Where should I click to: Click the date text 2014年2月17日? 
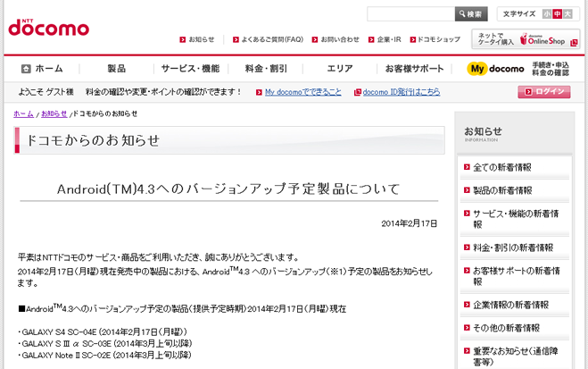point(410,223)
